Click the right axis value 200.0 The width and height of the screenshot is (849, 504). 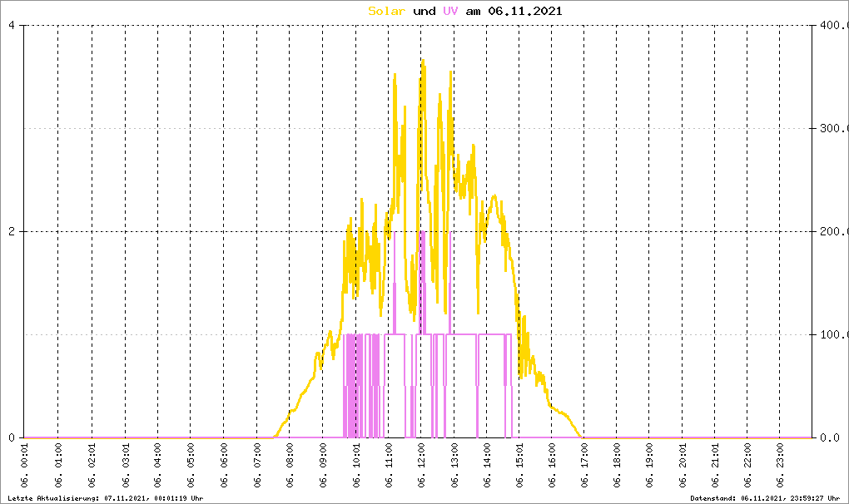click(x=831, y=231)
